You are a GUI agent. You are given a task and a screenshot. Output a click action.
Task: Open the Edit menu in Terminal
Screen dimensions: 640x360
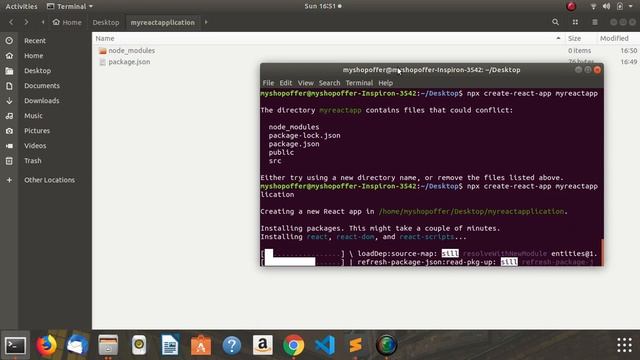pyautogui.click(x=286, y=83)
